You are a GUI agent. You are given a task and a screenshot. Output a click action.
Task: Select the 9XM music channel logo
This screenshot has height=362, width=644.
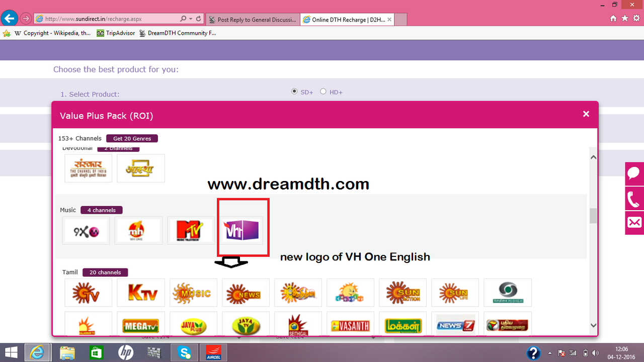point(86,230)
